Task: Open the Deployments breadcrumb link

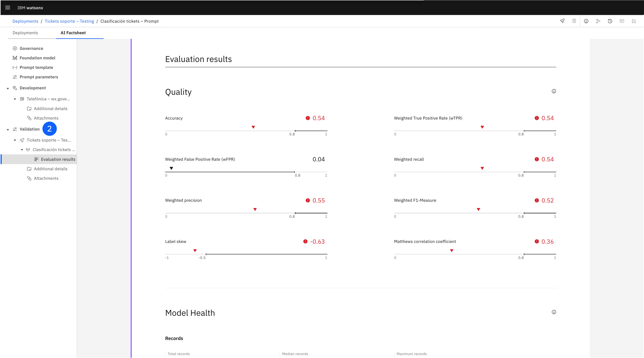Action: click(25, 21)
